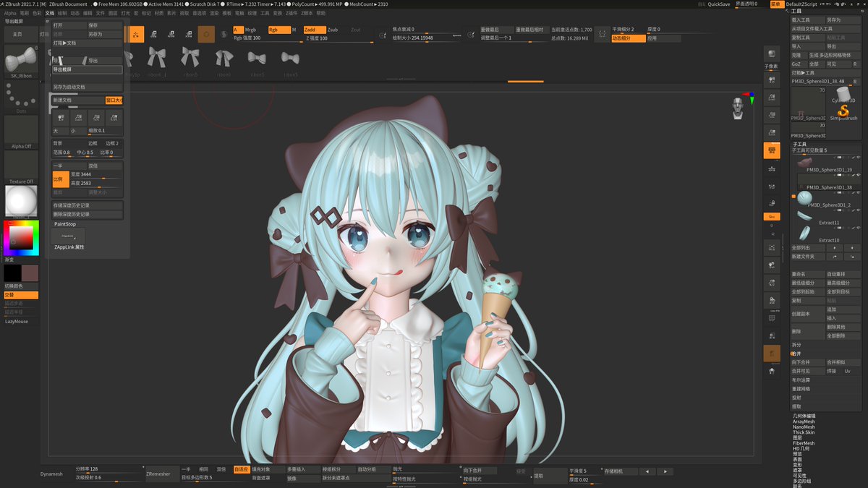868x488 pixels.
Task: Activate the orange Draw mode icon
Action: tap(137, 34)
